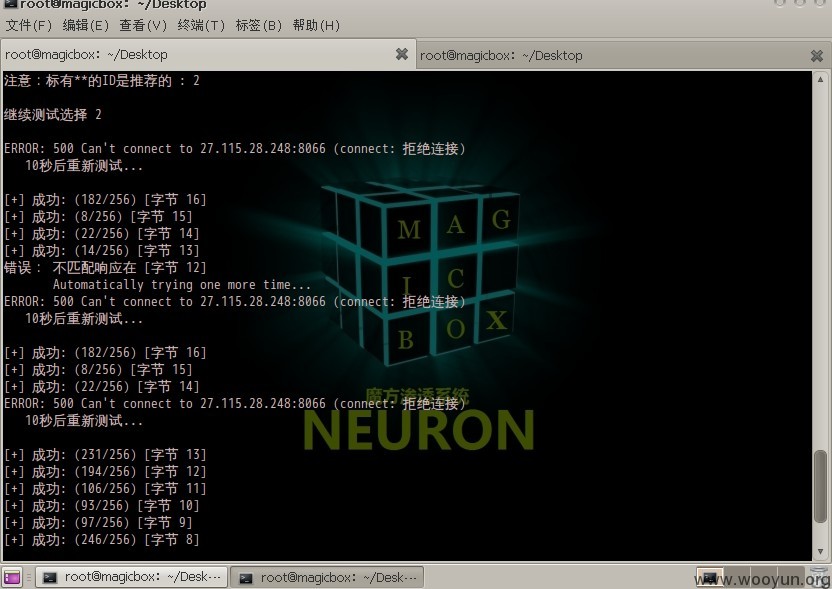Click text 继续测试选择 2
Screen dimensions: 832x589
(x=53, y=115)
